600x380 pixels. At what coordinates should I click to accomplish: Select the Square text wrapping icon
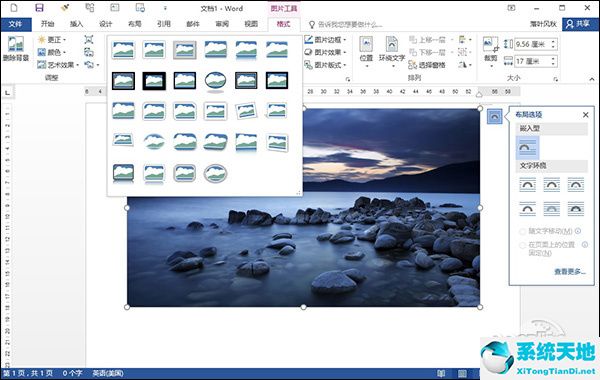pyautogui.click(x=528, y=185)
